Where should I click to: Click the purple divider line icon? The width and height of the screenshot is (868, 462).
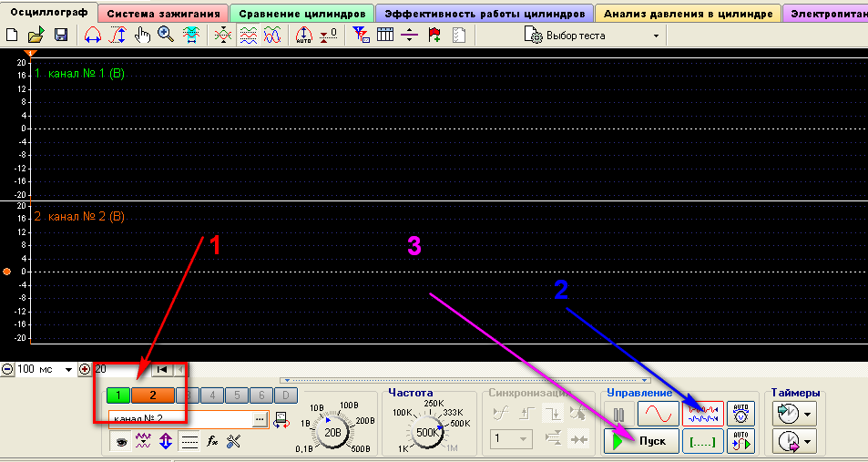pos(409,36)
